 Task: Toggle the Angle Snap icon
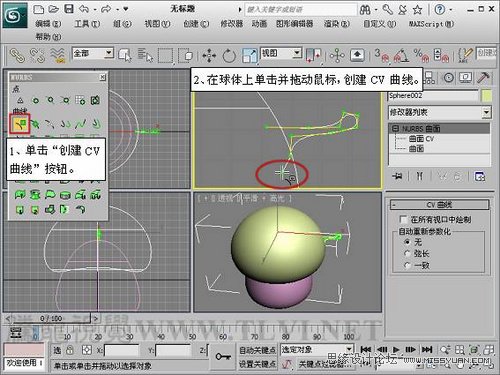pos(401,55)
